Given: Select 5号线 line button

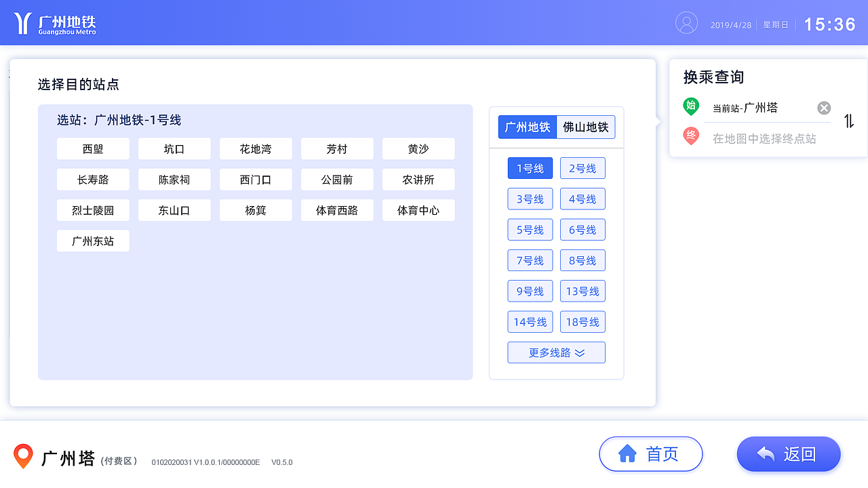Looking at the screenshot, I should point(530,230).
